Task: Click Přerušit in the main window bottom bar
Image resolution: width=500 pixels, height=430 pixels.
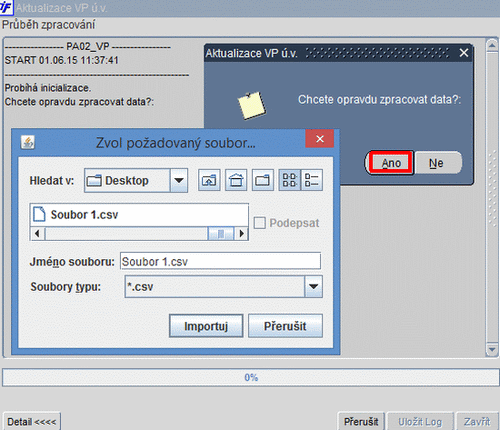Action: coord(361,422)
